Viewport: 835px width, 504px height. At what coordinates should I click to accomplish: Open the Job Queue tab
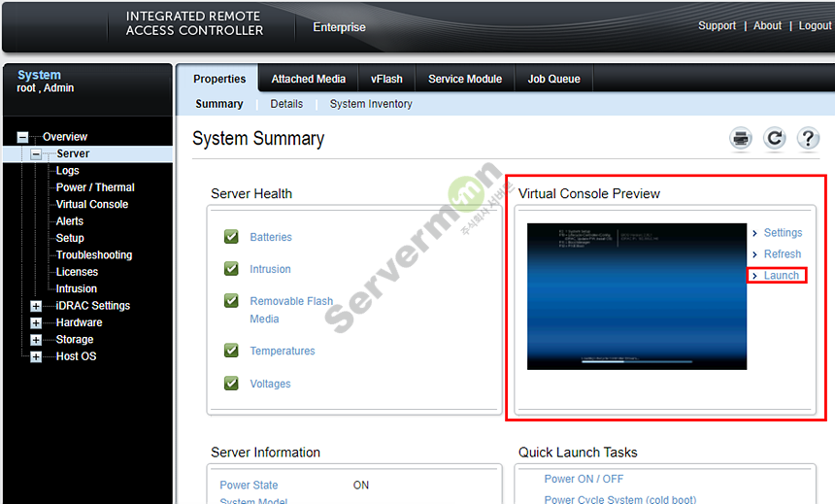tap(553, 79)
